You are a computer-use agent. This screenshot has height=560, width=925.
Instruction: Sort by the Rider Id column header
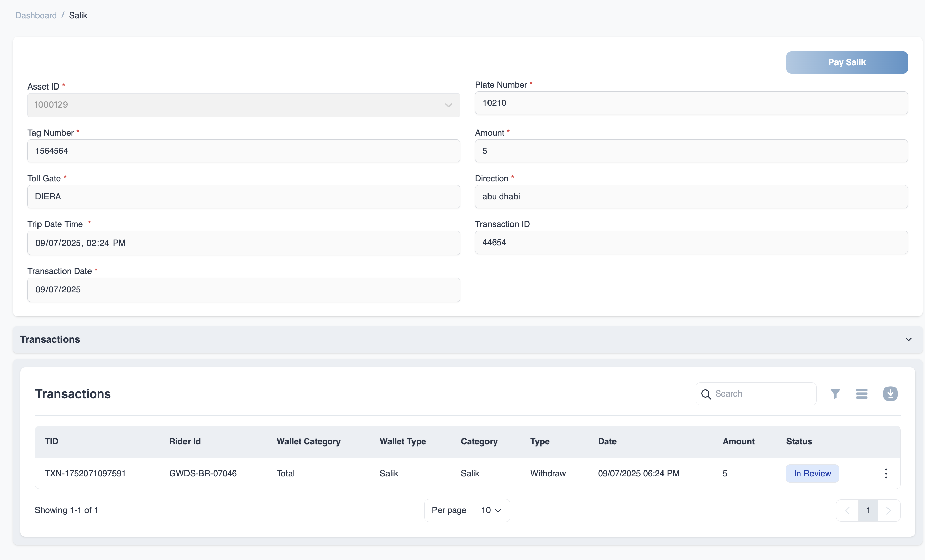pos(185,441)
